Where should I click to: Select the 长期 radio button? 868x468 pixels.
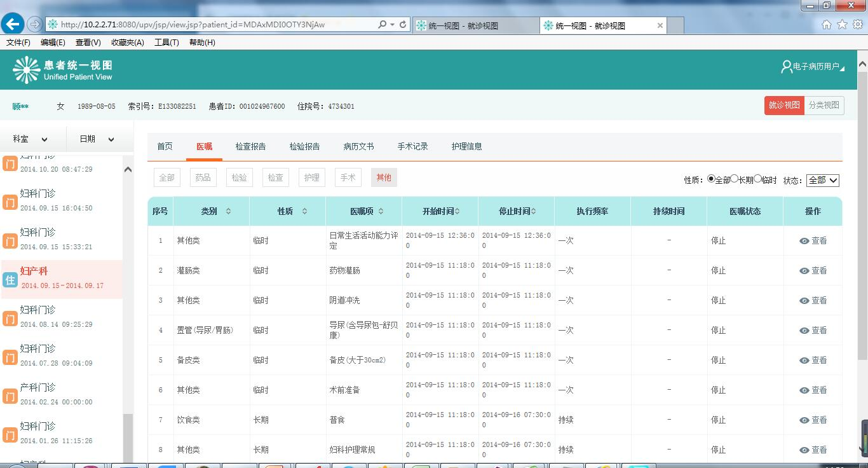(735, 179)
